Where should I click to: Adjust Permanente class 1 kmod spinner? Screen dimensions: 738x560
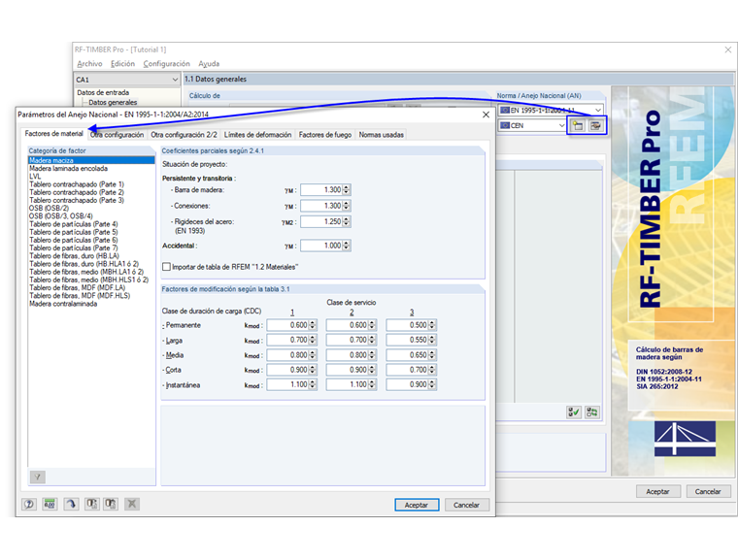pyautogui.click(x=313, y=325)
